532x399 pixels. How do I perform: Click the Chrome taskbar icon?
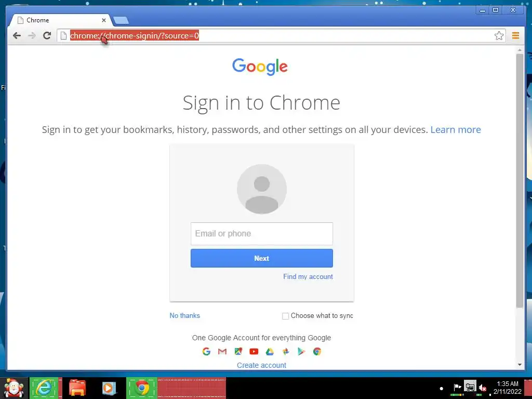[142, 388]
